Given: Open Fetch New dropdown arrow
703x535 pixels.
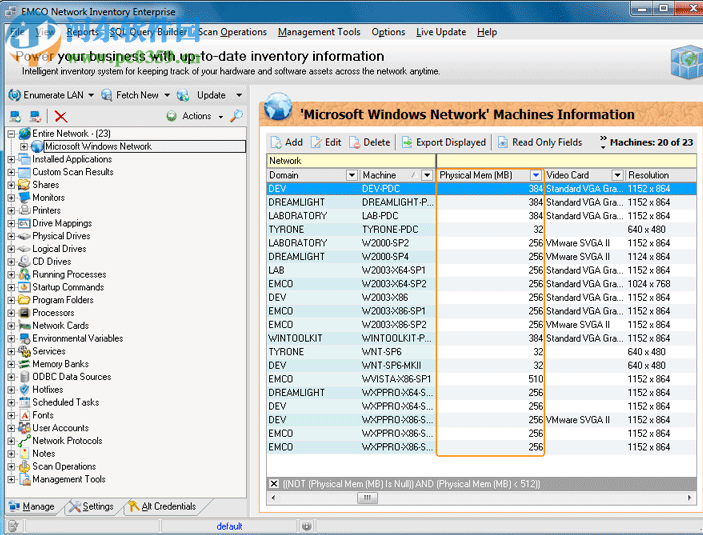Looking at the screenshot, I should click(167, 95).
